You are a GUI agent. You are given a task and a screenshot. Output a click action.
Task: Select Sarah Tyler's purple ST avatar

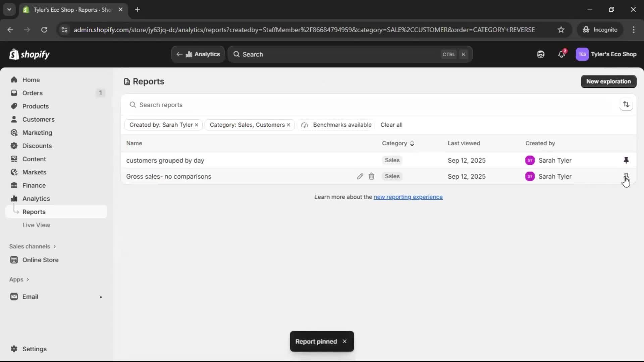point(530,160)
